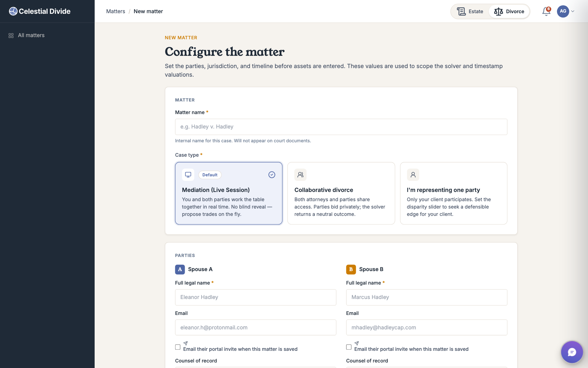Image resolution: width=588 pixels, height=368 pixels.
Task: Click the Configure the matter heading
Action: pyautogui.click(x=224, y=52)
